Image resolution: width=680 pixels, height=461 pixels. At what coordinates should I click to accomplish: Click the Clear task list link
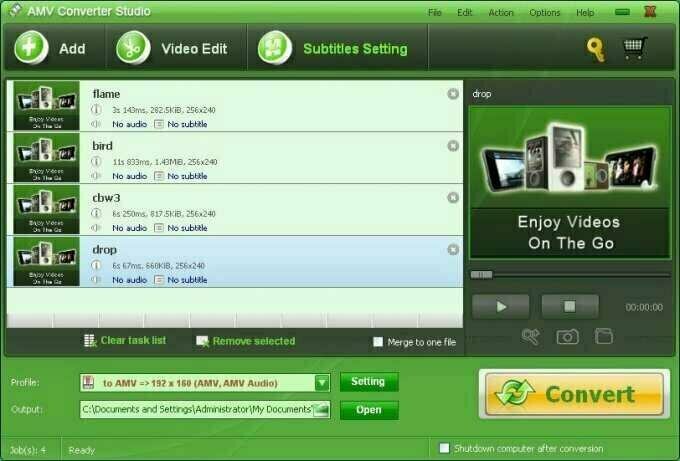click(x=133, y=340)
